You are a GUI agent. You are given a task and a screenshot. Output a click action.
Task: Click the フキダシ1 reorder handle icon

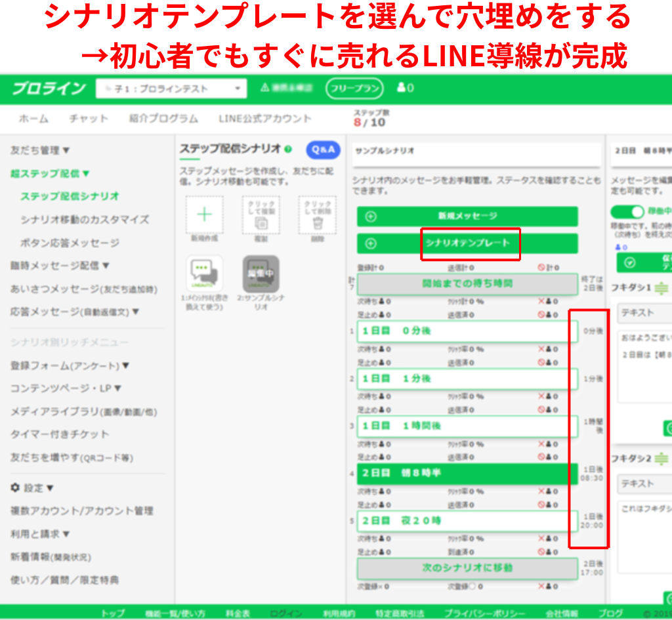point(661,288)
